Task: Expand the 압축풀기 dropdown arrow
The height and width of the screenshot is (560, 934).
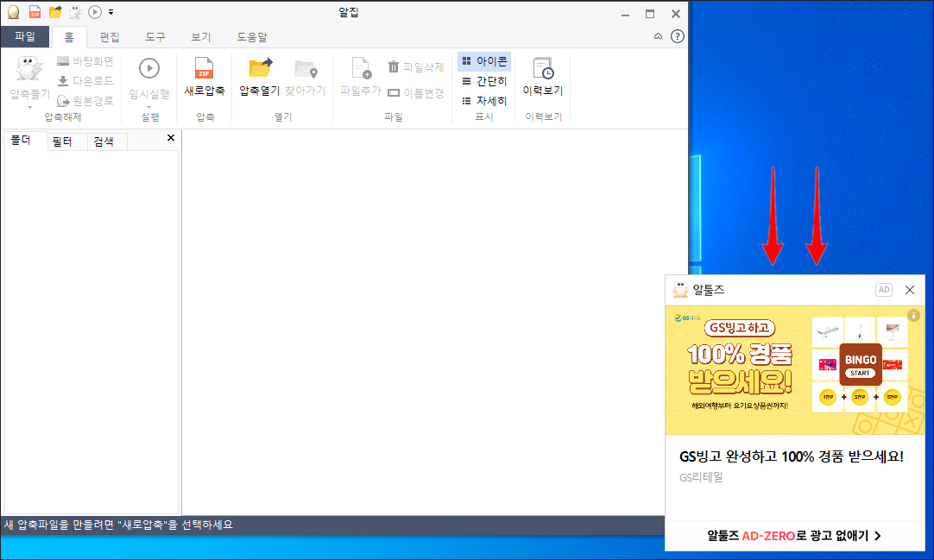Action: 30,108
